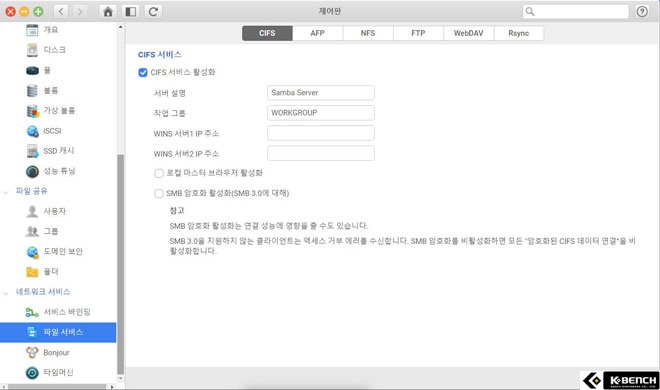Click the magnifier search icon
The image size is (660, 390).
(x=530, y=12)
